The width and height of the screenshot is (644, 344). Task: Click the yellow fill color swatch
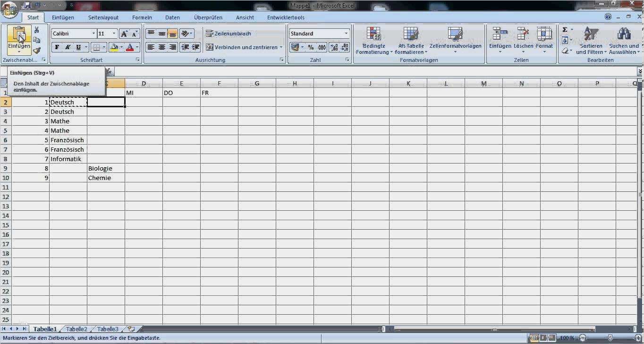(x=113, y=47)
